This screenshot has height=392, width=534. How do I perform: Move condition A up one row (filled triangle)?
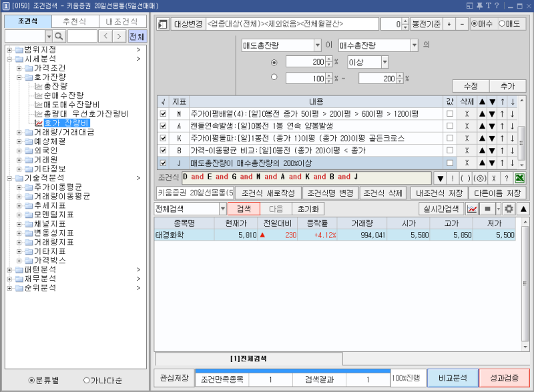482,126
